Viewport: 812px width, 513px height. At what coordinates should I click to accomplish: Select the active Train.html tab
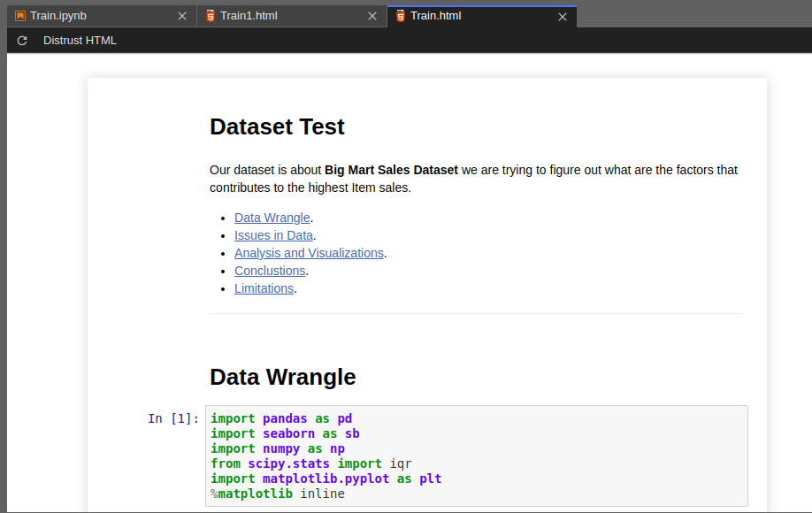tap(469, 15)
